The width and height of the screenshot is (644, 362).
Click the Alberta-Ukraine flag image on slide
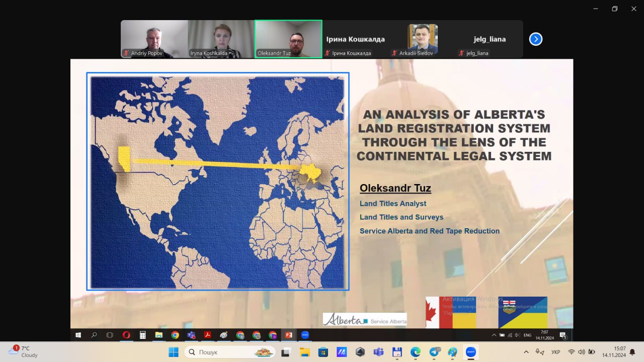tap(523, 312)
